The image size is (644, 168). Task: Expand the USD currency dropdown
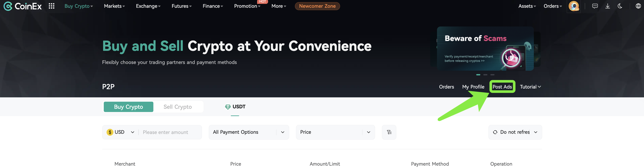121,132
